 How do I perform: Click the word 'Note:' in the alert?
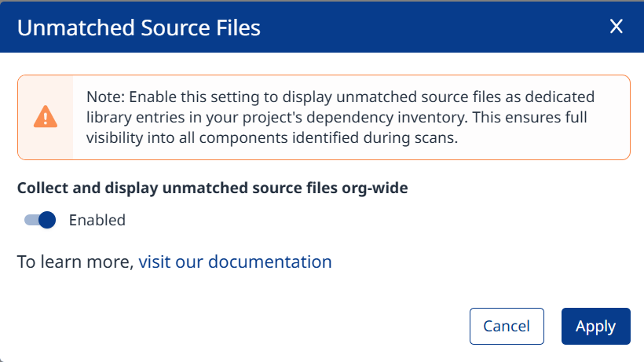[105, 97]
